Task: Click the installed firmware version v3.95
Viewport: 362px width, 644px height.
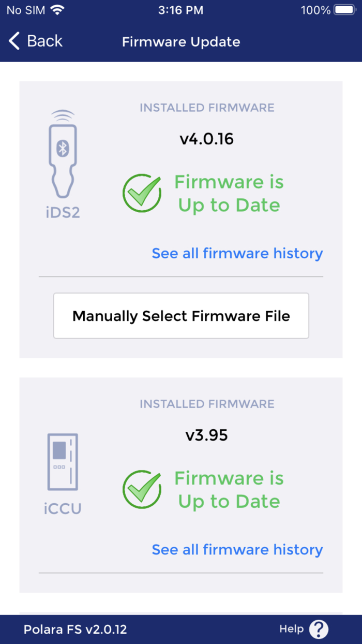Action: tap(206, 435)
